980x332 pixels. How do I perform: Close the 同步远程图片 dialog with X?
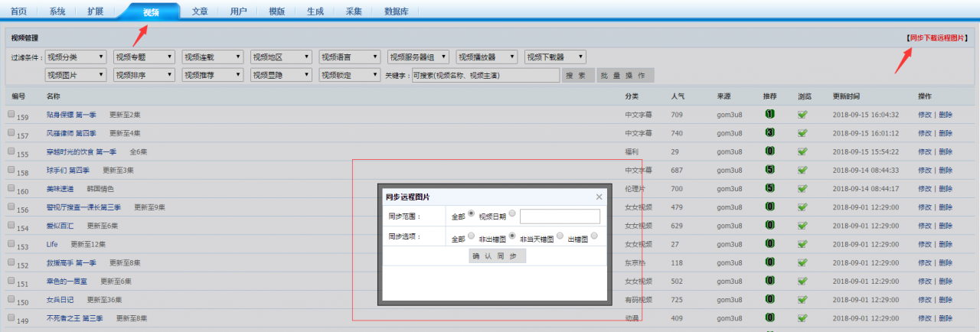tap(599, 197)
